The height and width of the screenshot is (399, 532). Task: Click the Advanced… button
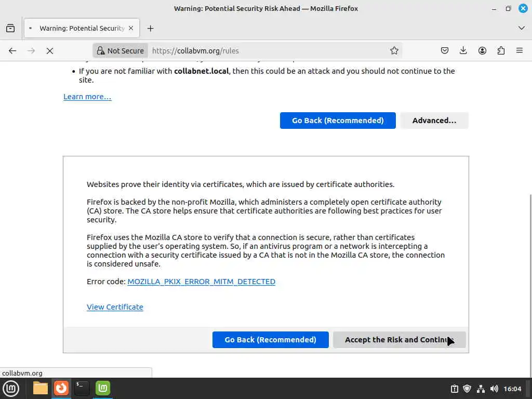tap(434, 121)
